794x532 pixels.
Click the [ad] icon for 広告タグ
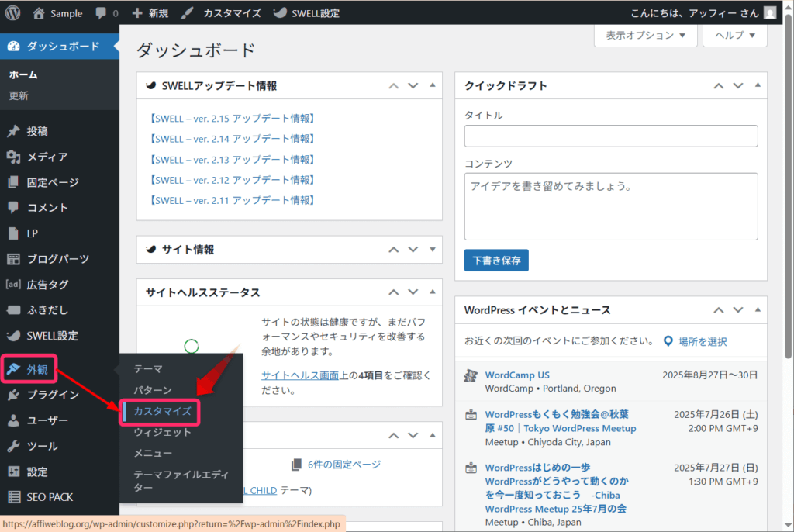click(14, 285)
